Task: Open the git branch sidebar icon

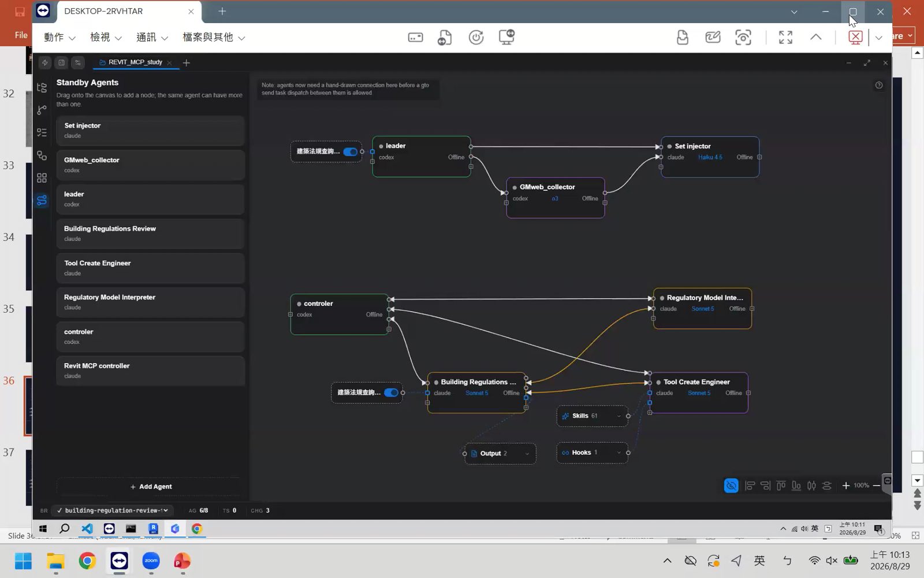Action: click(x=42, y=110)
